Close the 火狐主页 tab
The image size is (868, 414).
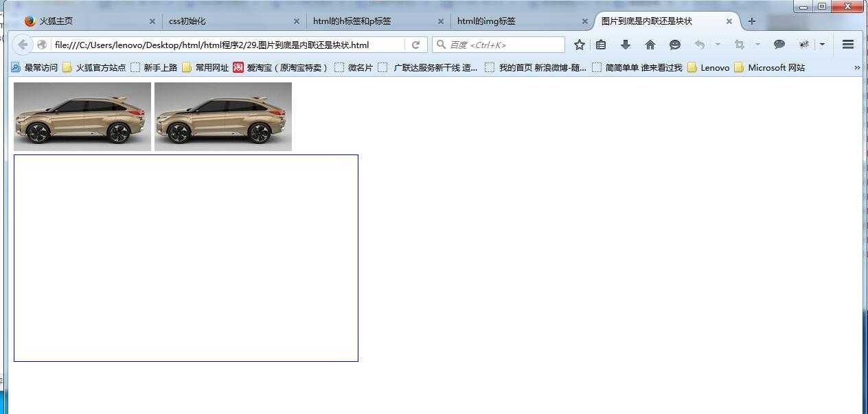[152, 21]
